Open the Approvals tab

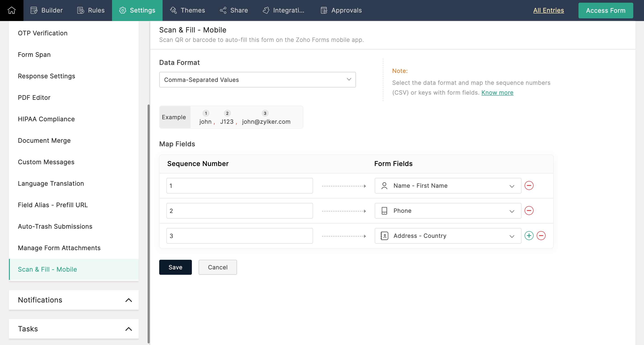341,10
